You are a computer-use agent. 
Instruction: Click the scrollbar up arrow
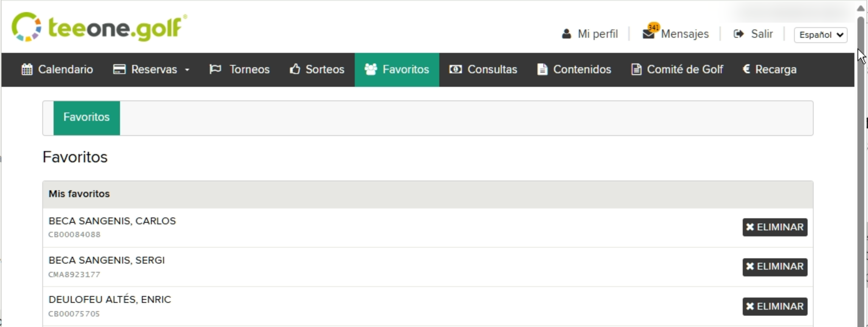click(861, 8)
